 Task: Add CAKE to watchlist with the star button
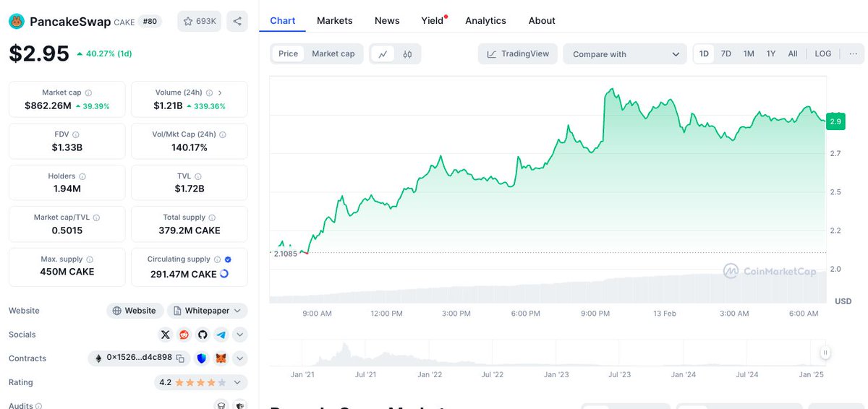(200, 22)
